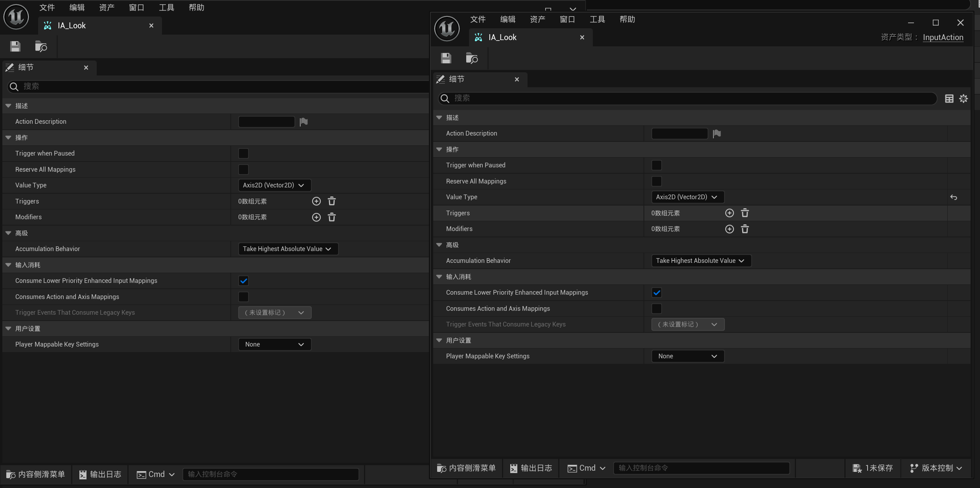Check Consumes Action and Axis Mappings, right window
980x488 pixels.
(x=656, y=309)
